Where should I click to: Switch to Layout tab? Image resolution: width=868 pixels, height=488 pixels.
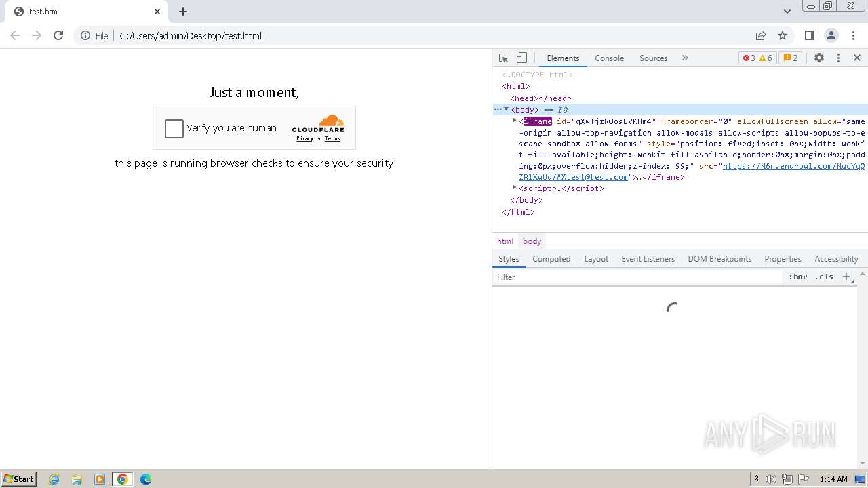[x=596, y=259]
